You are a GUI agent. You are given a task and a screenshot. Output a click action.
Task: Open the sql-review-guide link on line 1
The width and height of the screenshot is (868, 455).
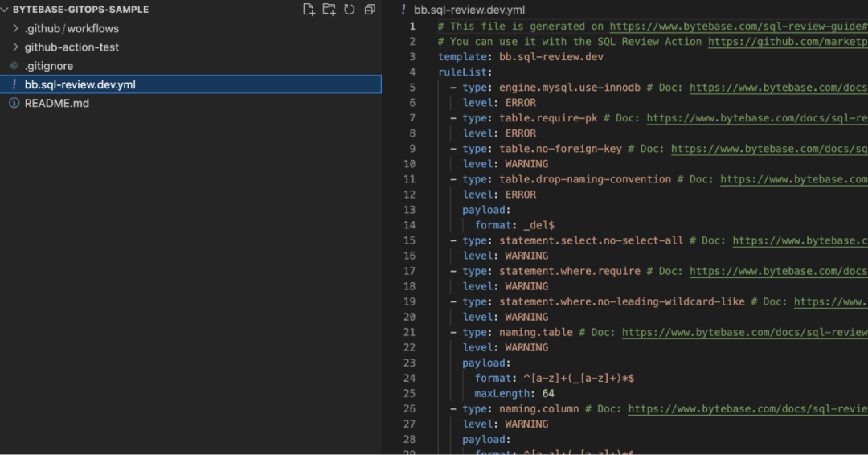click(739, 26)
